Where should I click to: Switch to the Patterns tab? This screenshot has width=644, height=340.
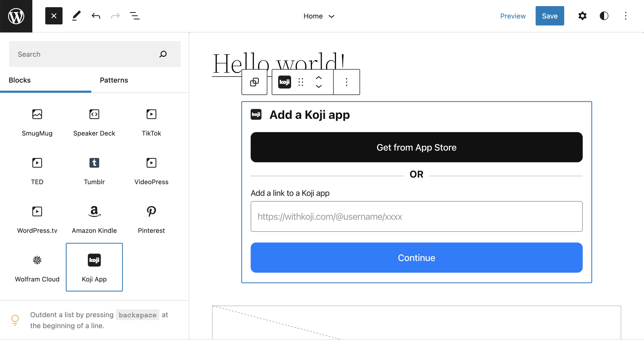[114, 80]
